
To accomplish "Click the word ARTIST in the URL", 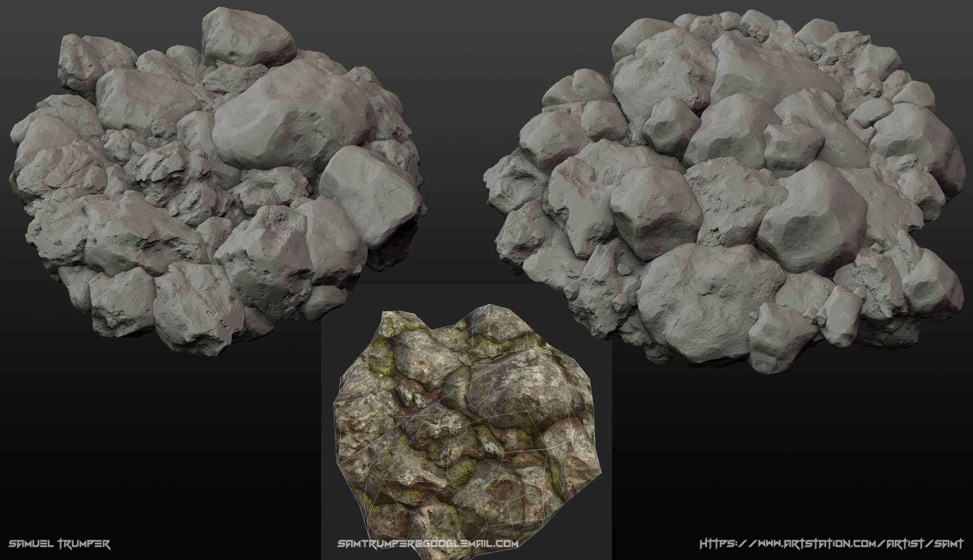I will coord(906,544).
